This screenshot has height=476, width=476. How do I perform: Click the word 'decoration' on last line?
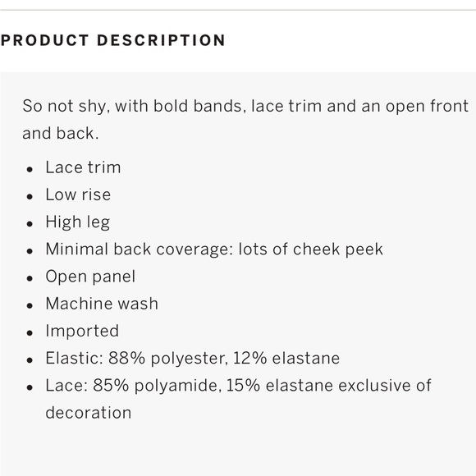click(x=89, y=413)
